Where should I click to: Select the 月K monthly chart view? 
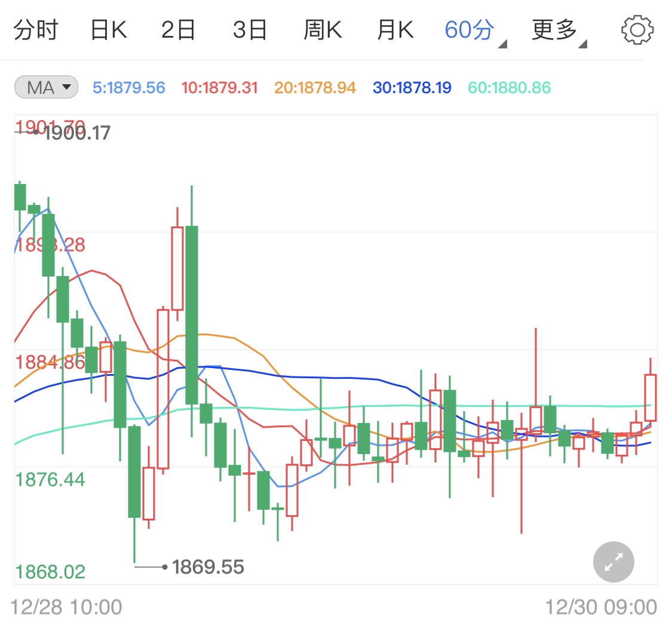click(x=394, y=29)
